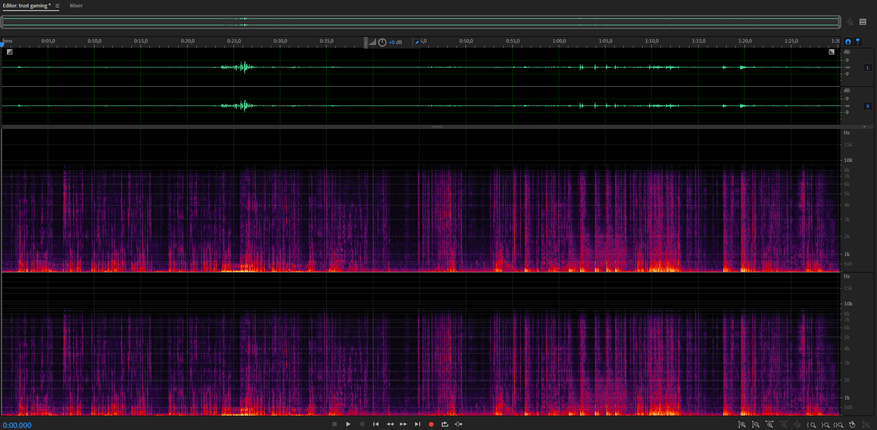Screen dimensions: 877x430
Task: Click the Pause transport button
Action: point(362,424)
